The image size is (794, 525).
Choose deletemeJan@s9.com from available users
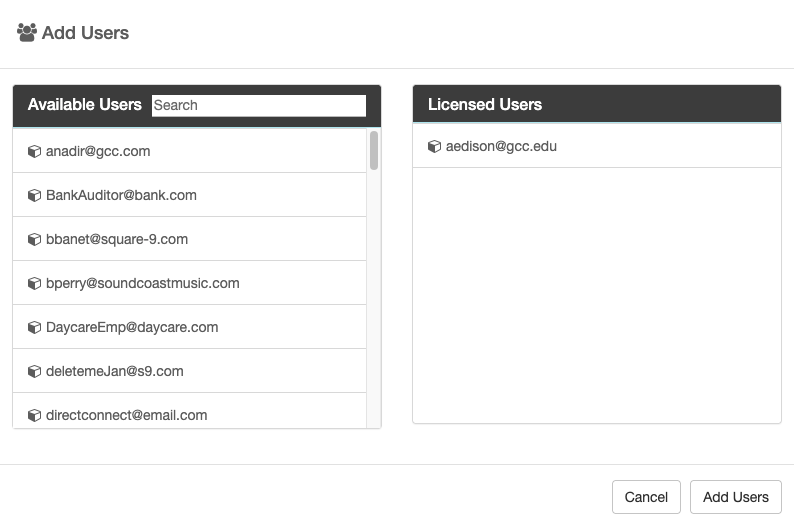pyautogui.click(x=115, y=372)
